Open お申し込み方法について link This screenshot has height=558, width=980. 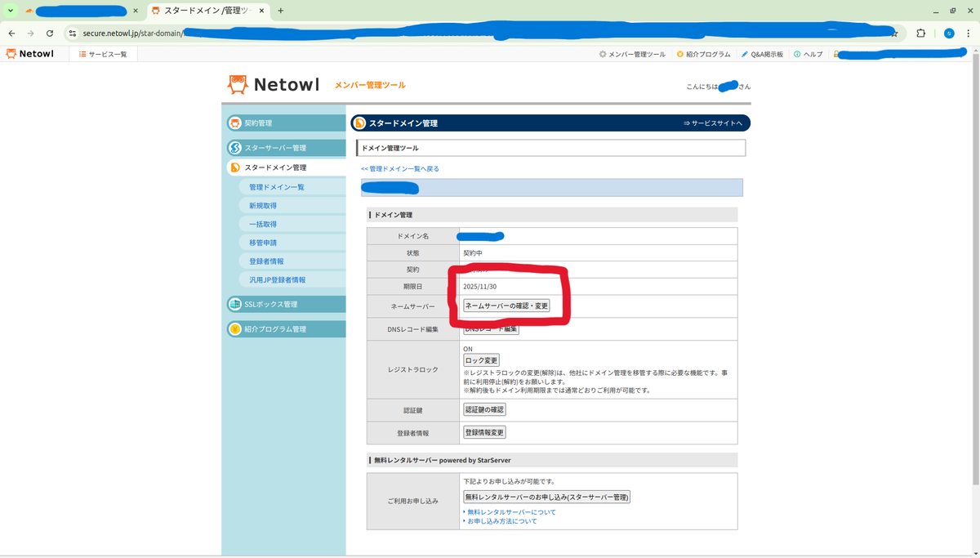click(501, 521)
